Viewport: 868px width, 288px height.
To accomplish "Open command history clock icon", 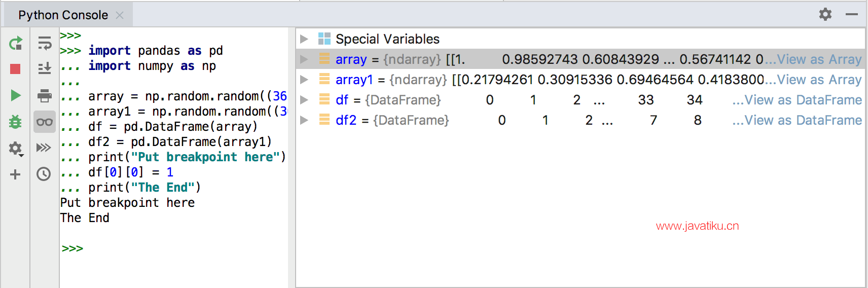I will [x=44, y=174].
